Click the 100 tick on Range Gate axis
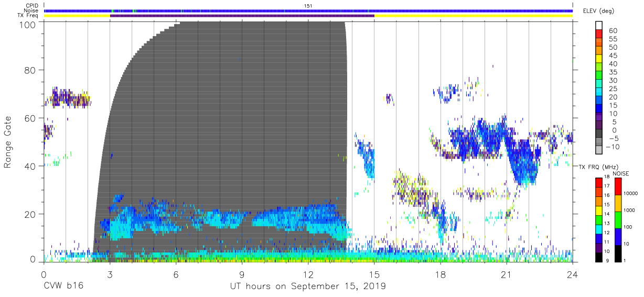644x297 pixels. 27,25
